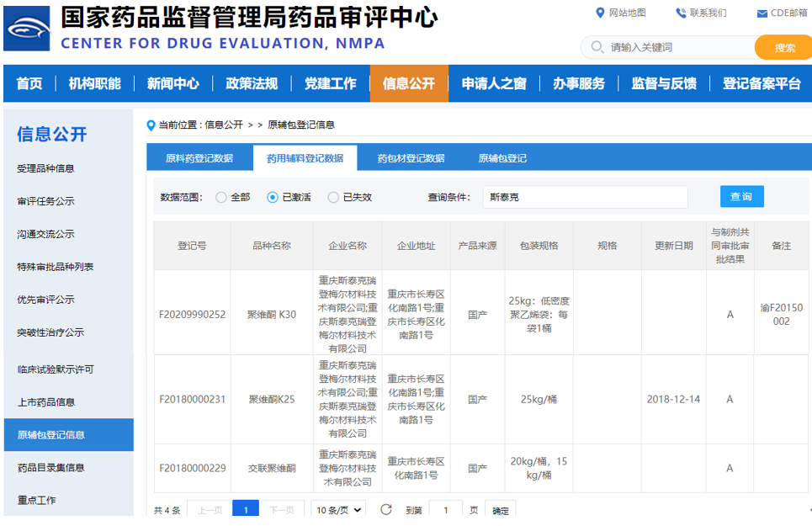Click the contact us phone icon

point(681,13)
